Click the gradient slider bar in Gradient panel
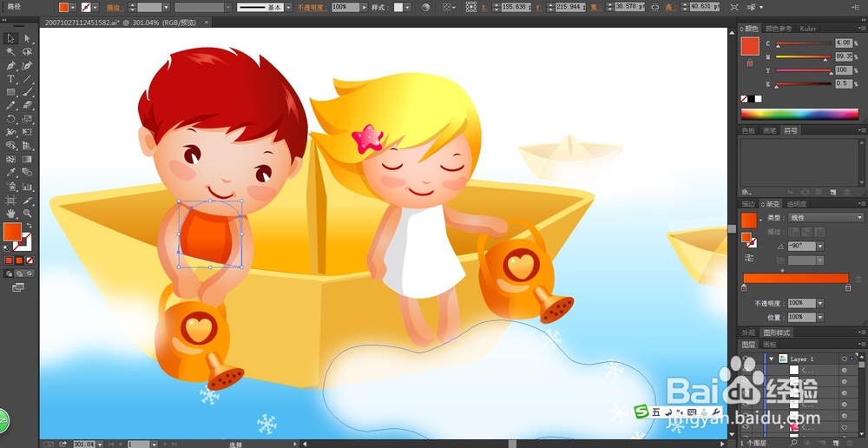The image size is (868, 448). click(x=795, y=278)
